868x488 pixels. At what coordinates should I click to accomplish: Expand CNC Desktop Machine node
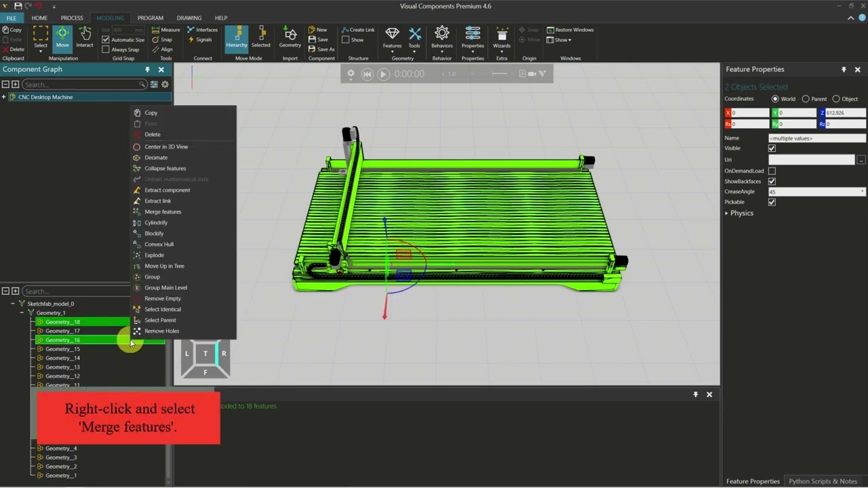tap(3, 97)
